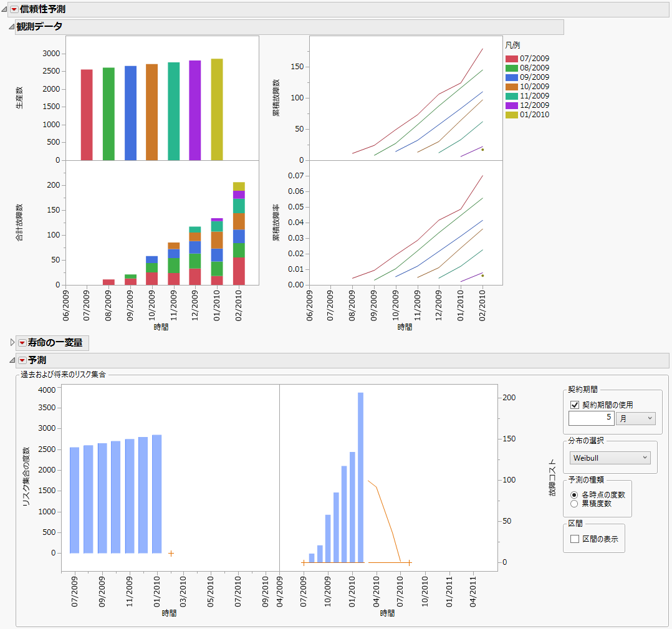Click the 11/2009 legend color swatch

512,97
